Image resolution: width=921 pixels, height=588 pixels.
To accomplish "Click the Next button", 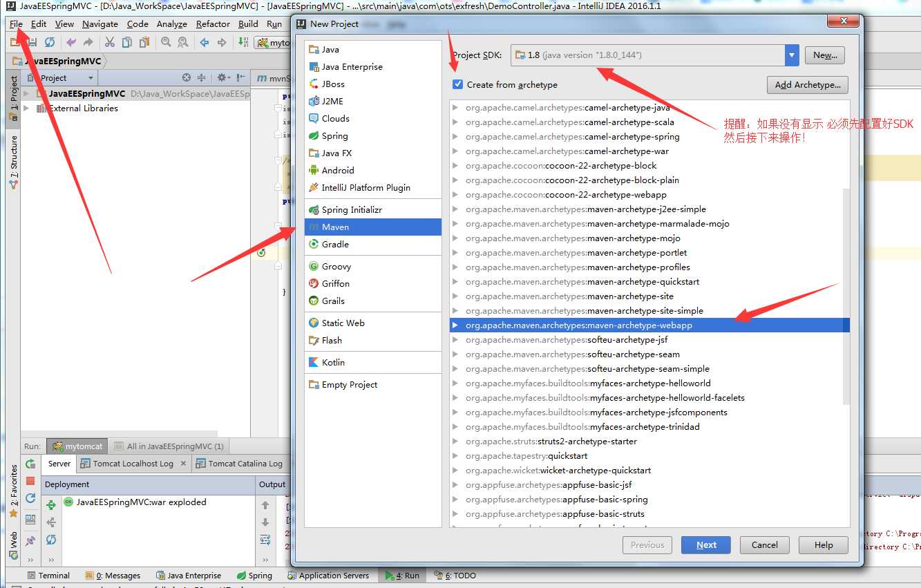I will tap(706, 544).
